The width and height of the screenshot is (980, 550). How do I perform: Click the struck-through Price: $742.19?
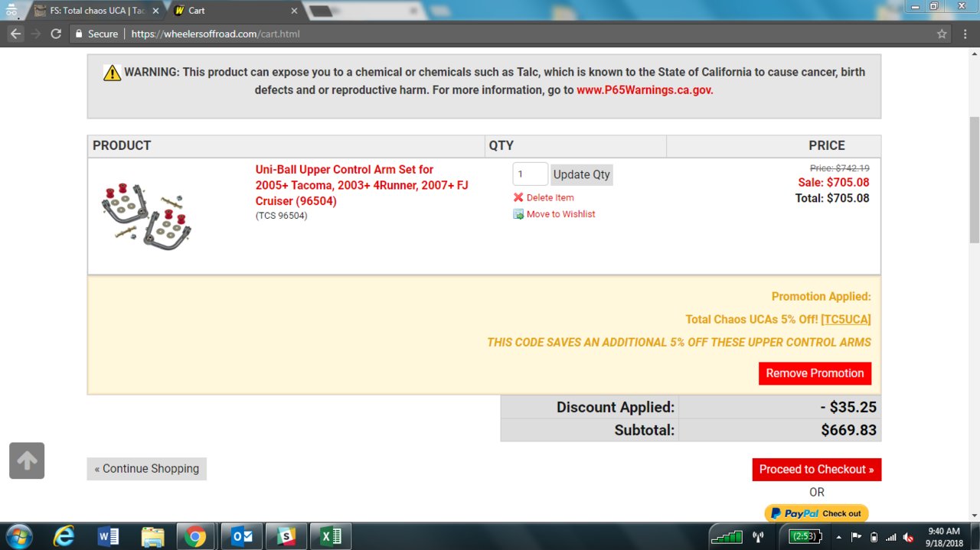840,168
